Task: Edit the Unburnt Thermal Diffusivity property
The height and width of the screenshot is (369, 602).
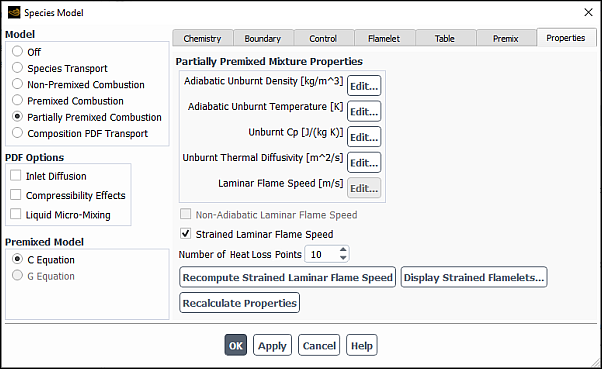Action: click(x=364, y=163)
